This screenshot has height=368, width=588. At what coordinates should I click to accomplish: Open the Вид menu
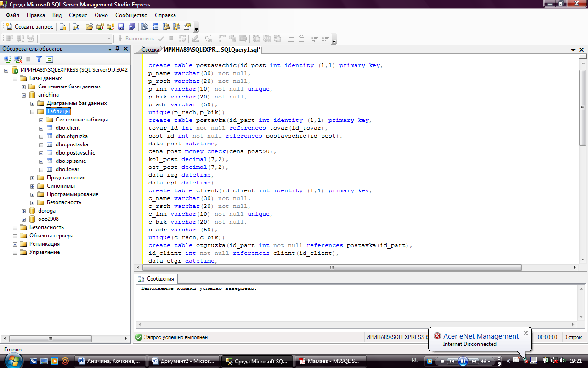point(57,15)
